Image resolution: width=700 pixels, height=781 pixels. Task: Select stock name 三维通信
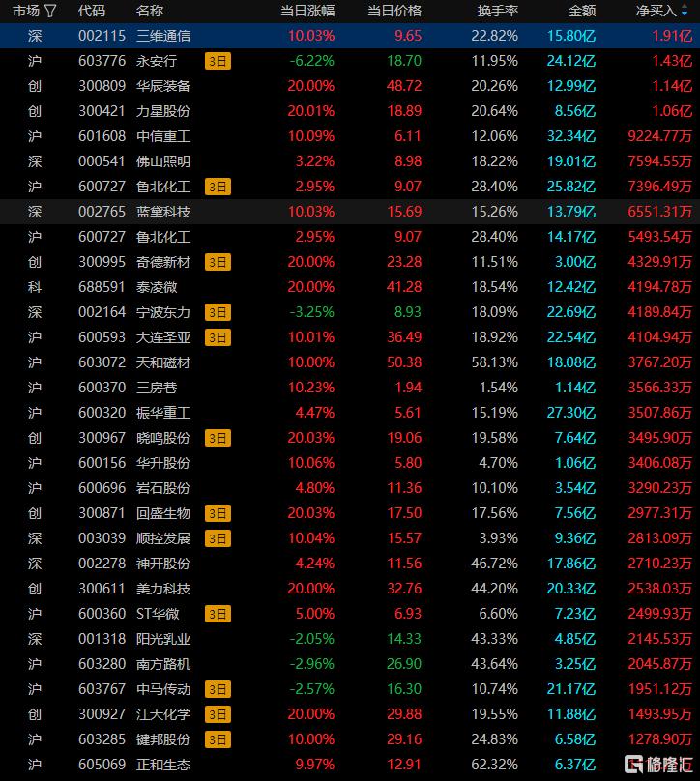[x=163, y=36]
